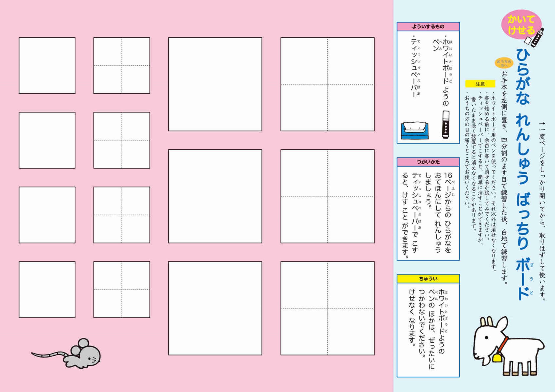Click the line starting 書いたまま長く放置すると
The height and width of the screenshot is (392, 555).
click(x=473, y=164)
